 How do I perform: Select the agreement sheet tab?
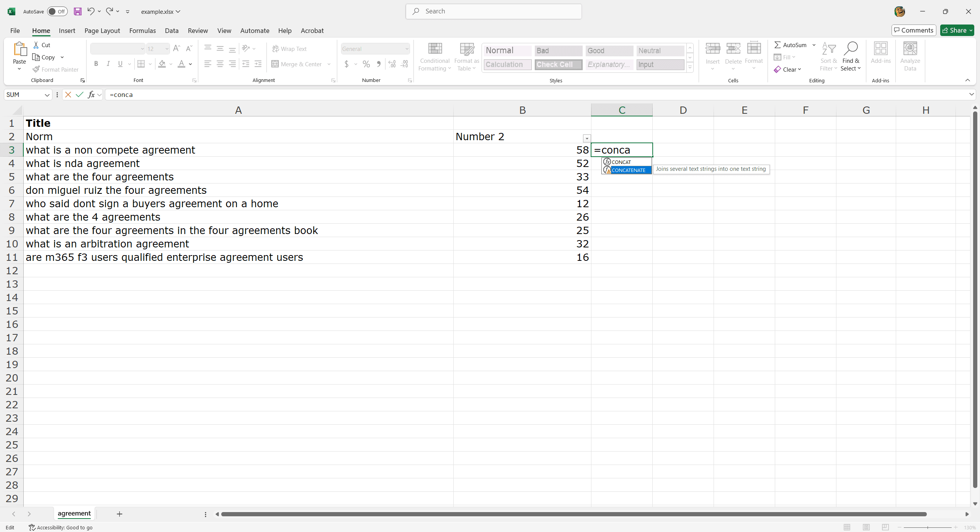tap(74, 513)
